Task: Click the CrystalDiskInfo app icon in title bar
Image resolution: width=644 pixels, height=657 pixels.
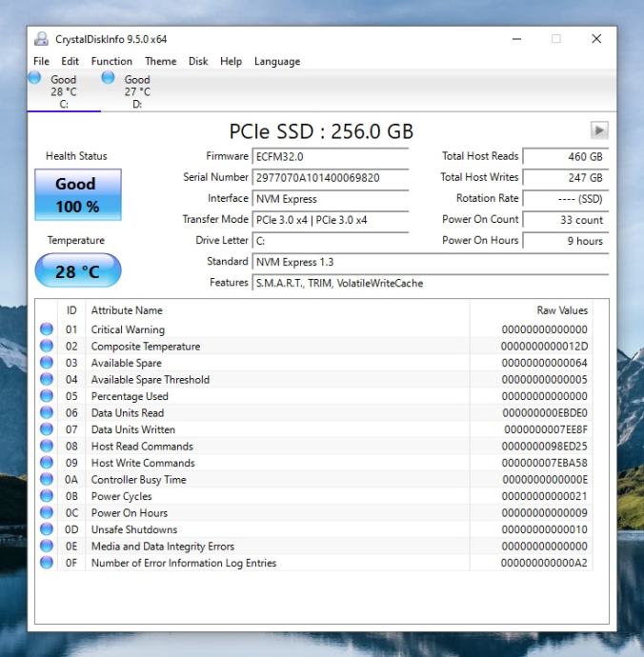Action: pos(41,39)
